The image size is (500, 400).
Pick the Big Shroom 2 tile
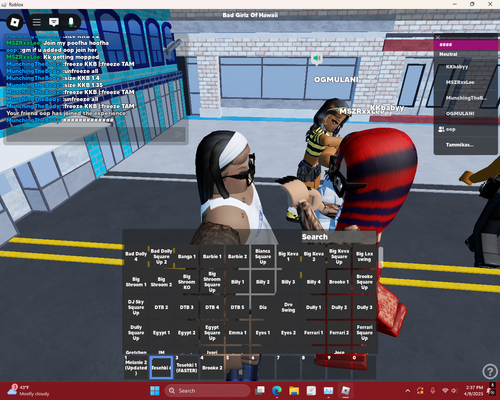coord(161,282)
